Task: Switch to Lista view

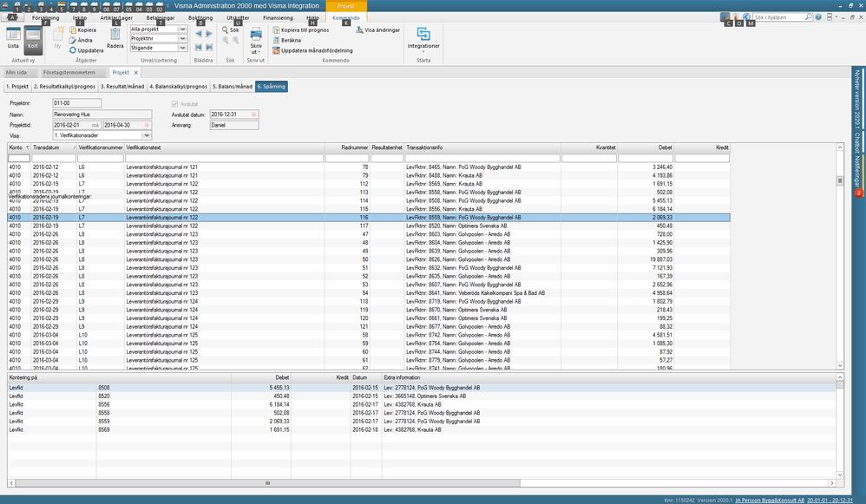Action: click(x=13, y=36)
